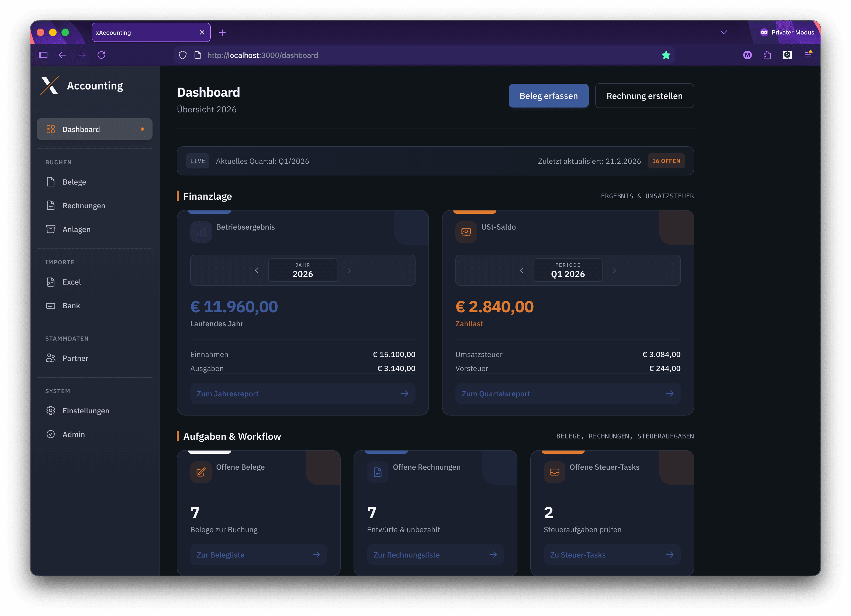Click the Offene Steuer-Tasks inbox icon
The height and width of the screenshot is (616, 851).
[554, 472]
